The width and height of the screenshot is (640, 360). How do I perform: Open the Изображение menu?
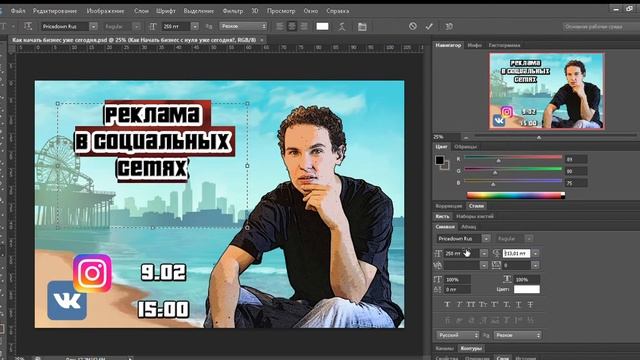point(105,11)
